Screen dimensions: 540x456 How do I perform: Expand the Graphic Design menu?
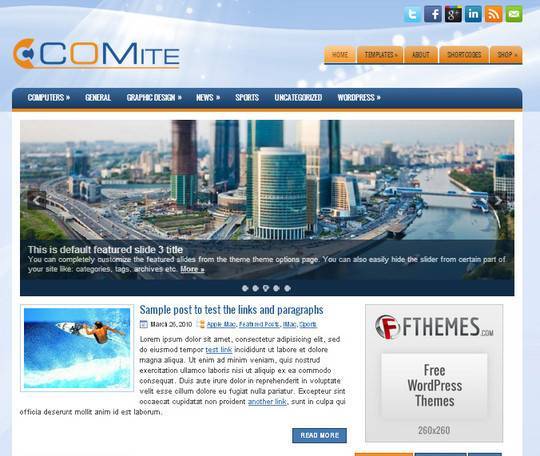(x=154, y=97)
